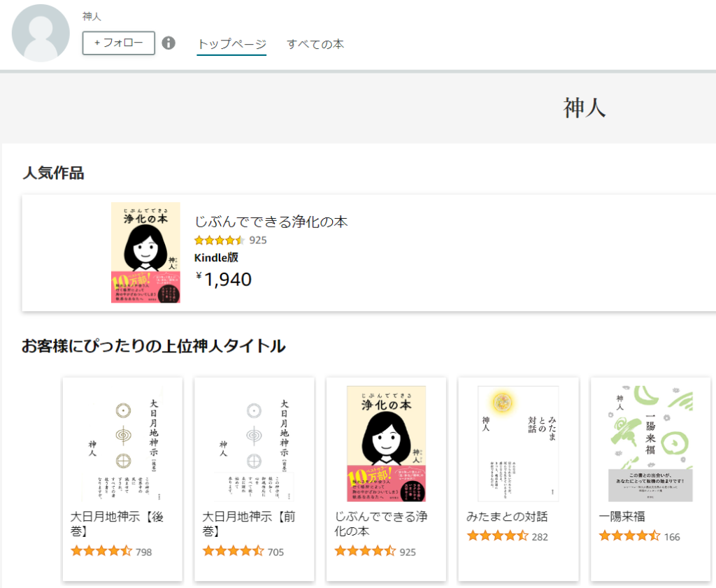Viewport: 716px width, 588px height.
Task: Click the info icon beside Follow button
Action: [169, 43]
